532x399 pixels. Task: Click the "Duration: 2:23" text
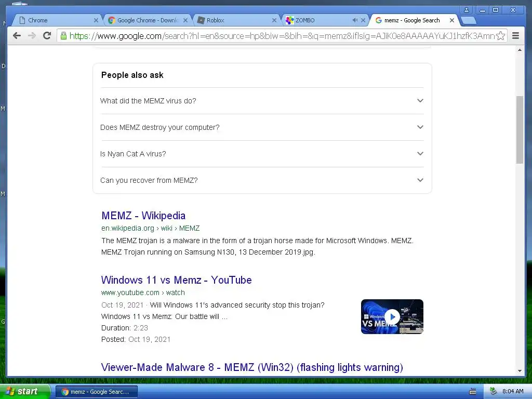[125, 328]
